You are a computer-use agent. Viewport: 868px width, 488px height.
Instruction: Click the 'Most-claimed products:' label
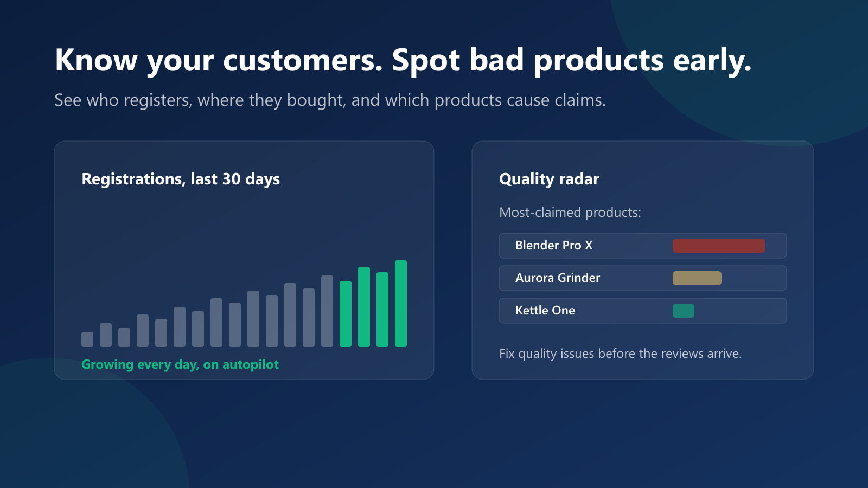click(570, 213)
